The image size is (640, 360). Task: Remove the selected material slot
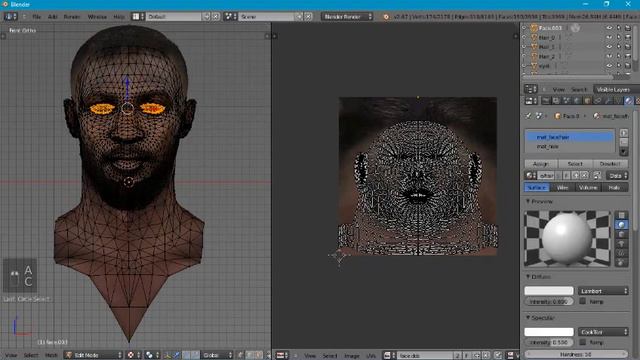(x=624, y=142)
